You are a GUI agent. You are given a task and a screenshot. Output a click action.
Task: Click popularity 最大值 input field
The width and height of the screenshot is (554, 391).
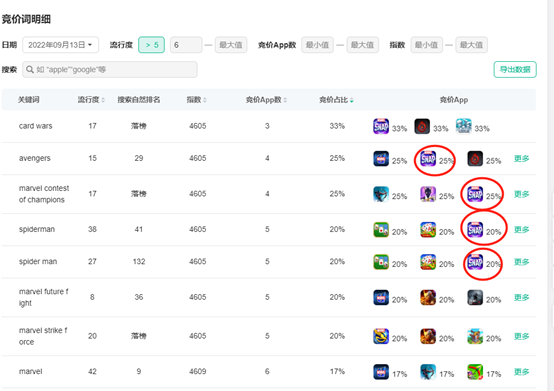coord(231,45)
